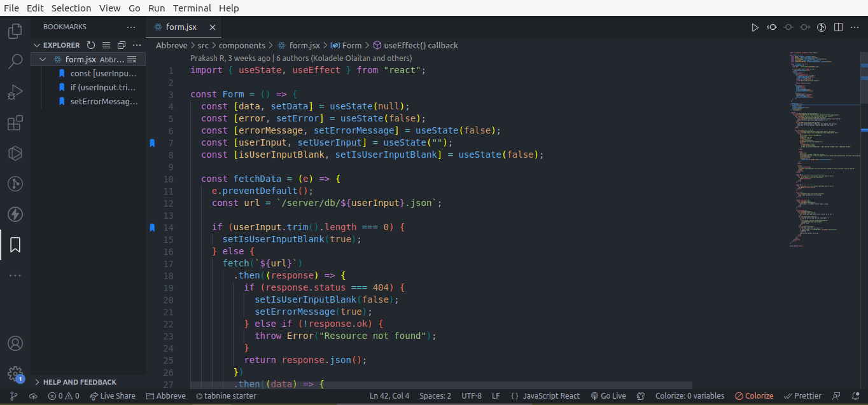
Task: Toggle the Colorize status bar item
Action: [754, 395]
